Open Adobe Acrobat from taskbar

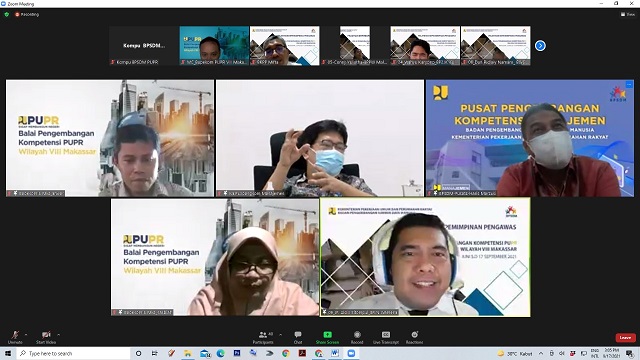point(302,353)
